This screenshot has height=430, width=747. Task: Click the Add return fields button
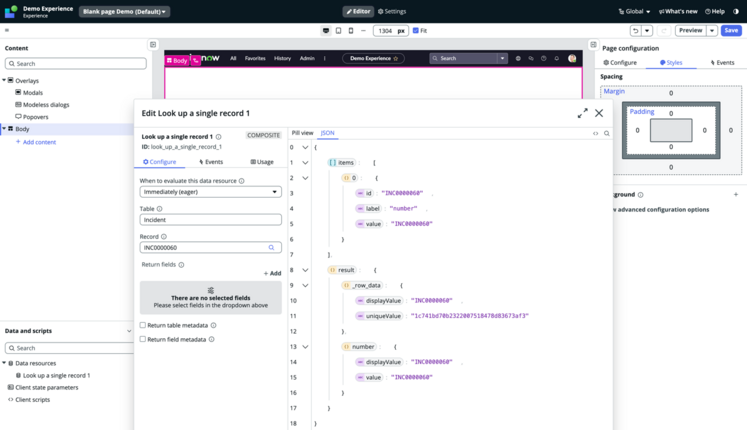273,273
